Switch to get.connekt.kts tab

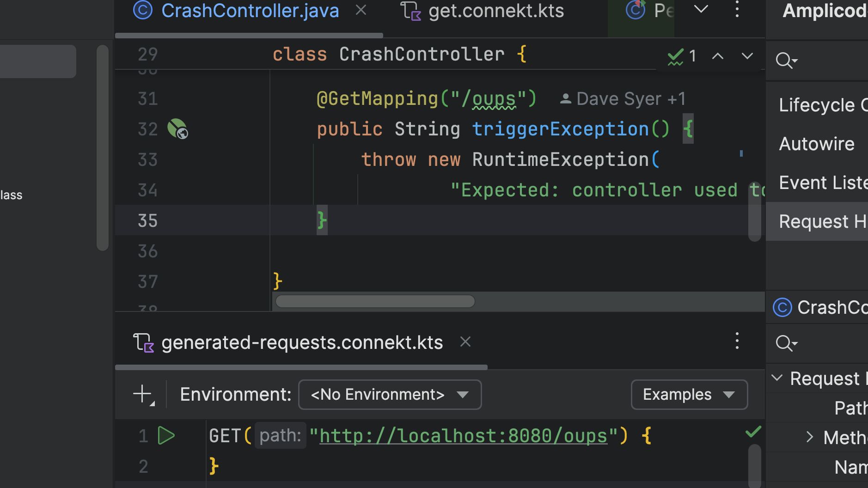coord(496,11)
